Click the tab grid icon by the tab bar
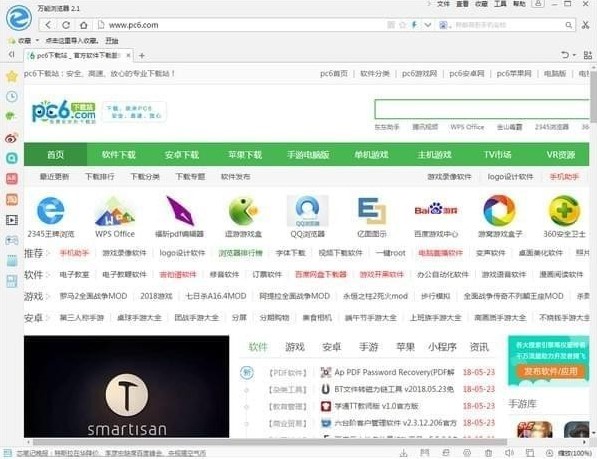This screenshot has height=459, width=597. click(x=587, y=55)
